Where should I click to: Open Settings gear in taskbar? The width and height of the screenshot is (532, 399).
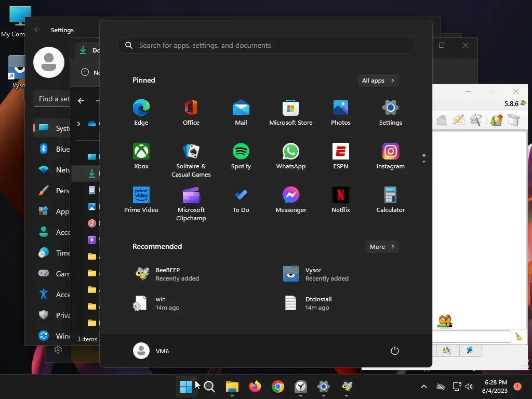[x=324, y=387]
